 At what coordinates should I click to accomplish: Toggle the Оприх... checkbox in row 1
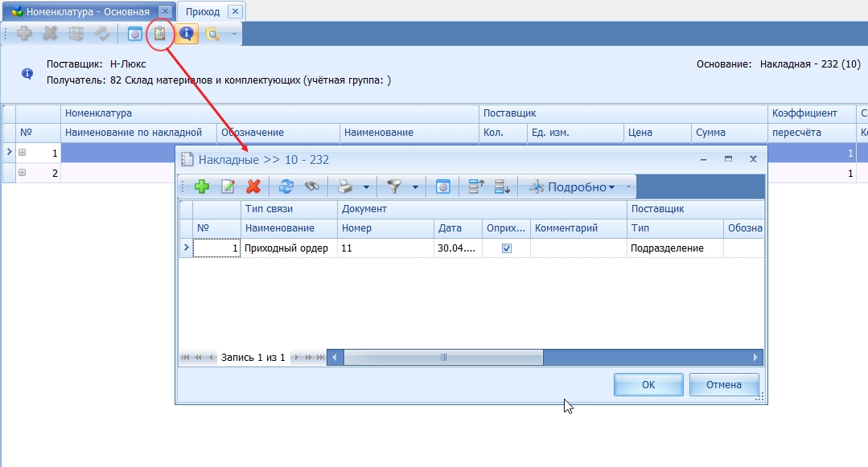point(507,248)
